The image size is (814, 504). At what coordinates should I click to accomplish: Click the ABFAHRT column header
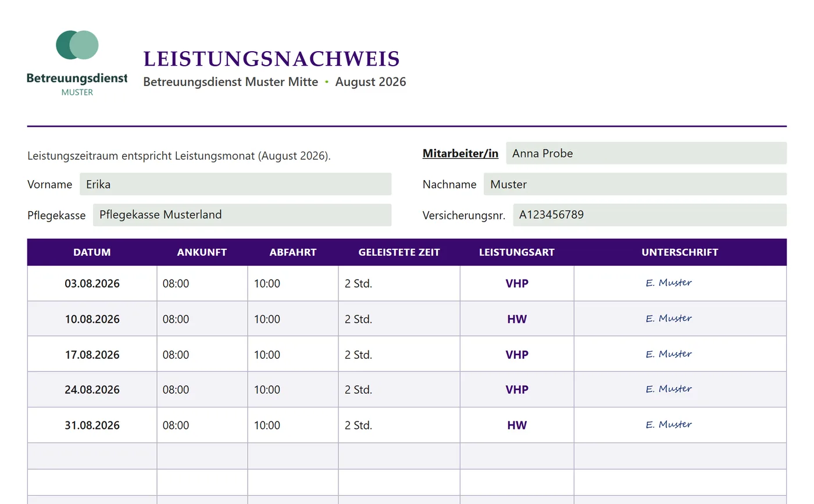tap(293, 252)
